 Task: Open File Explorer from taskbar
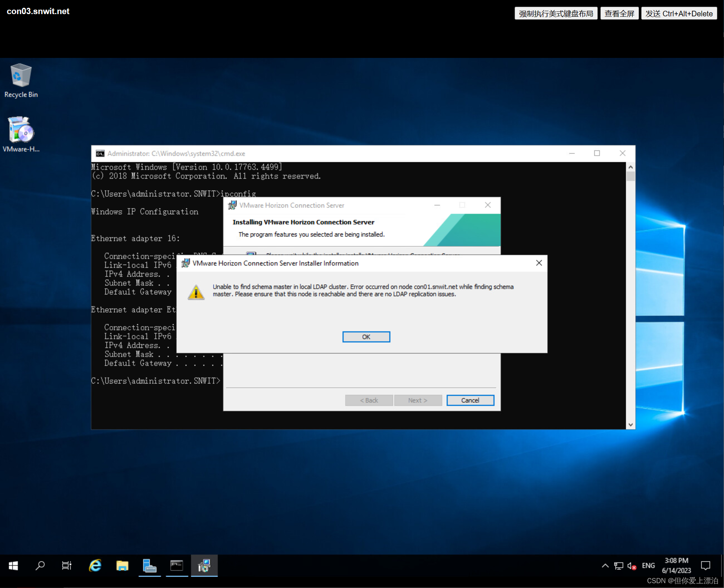tap(122, 566)
